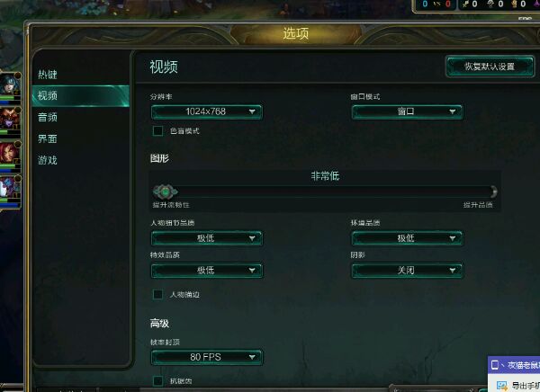Switch to the 热键 tab

click(47, 75)
